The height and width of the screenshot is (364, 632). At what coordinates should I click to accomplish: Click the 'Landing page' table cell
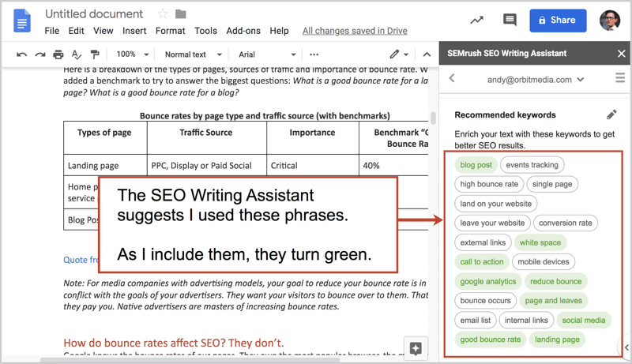[x=105, y=166]
